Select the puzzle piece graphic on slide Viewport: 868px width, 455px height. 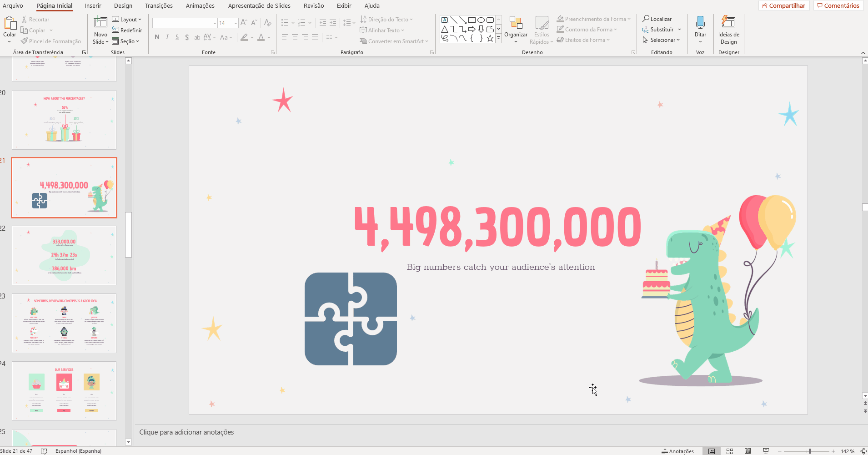pos(351,318)
